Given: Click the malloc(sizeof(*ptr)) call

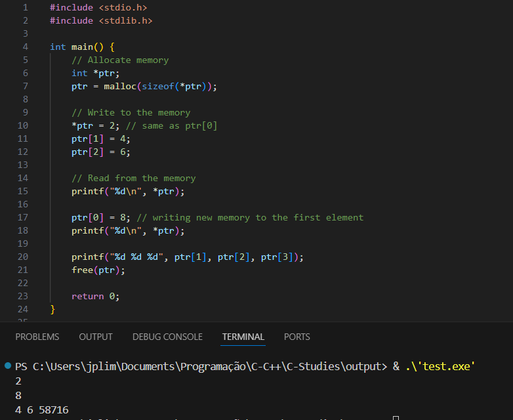Looking at the screenshot, I should pyautogui.click(x=157, y=86).
